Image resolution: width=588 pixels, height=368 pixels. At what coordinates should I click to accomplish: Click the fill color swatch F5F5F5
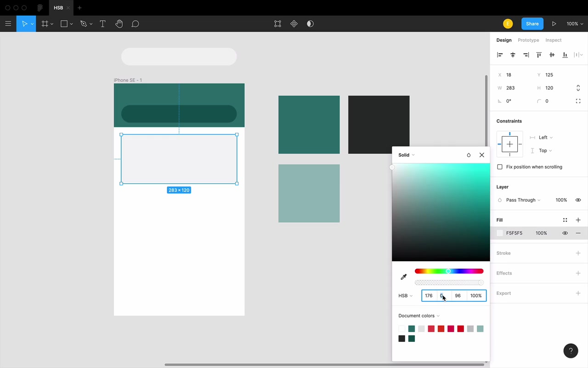[500, 233]
